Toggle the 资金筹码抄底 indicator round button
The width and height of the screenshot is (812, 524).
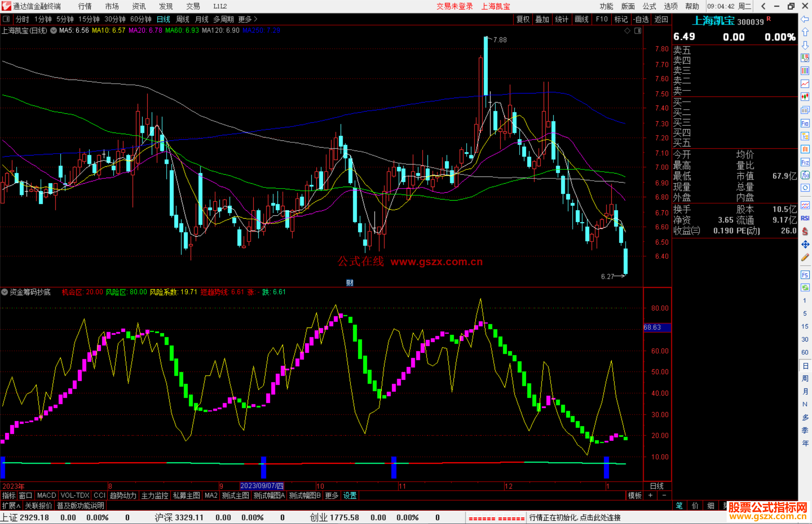pyautogui.click(x=5, y=292)
